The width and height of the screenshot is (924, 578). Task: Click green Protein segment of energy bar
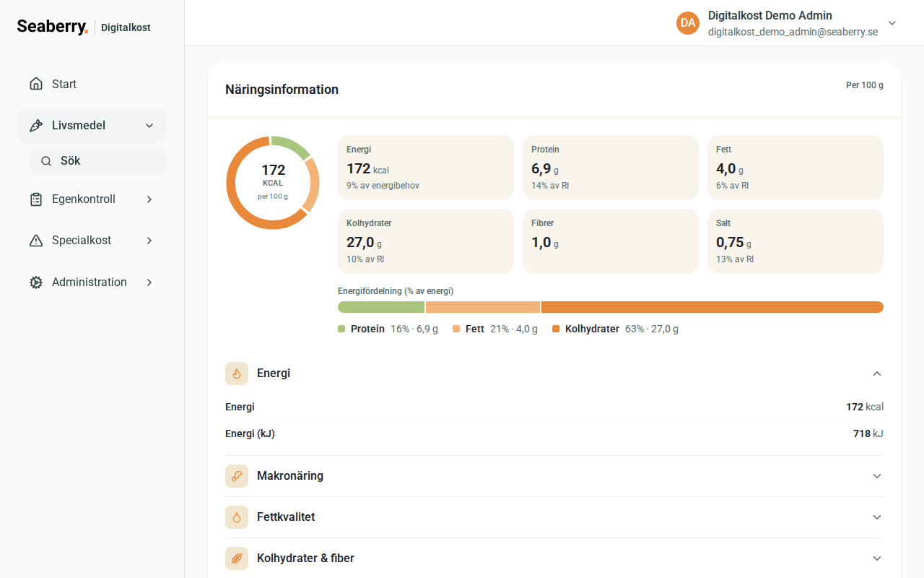[x=381, y=307]
